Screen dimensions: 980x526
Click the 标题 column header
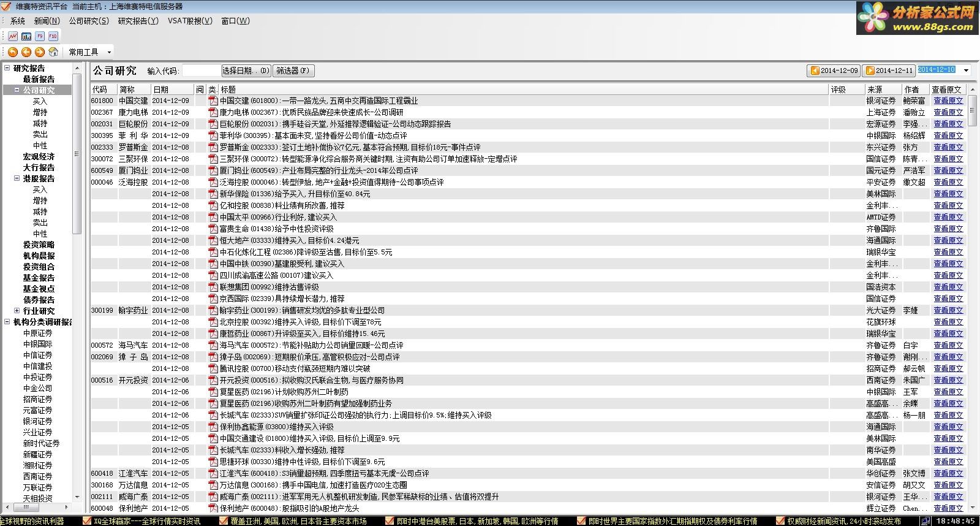[524, 90]
